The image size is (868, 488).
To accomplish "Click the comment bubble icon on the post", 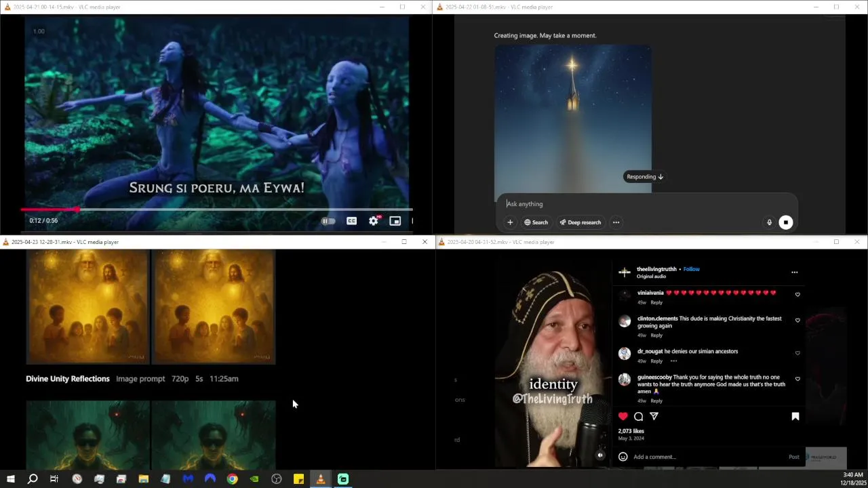I will (639, 416).
